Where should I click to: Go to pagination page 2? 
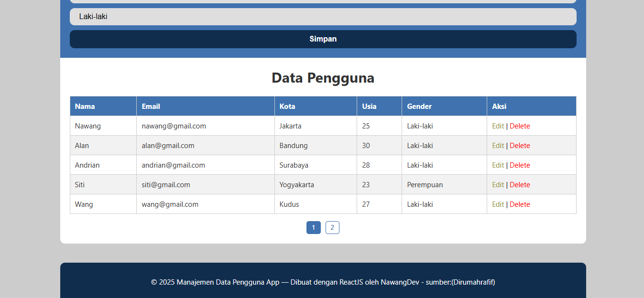tap(332, 228)
